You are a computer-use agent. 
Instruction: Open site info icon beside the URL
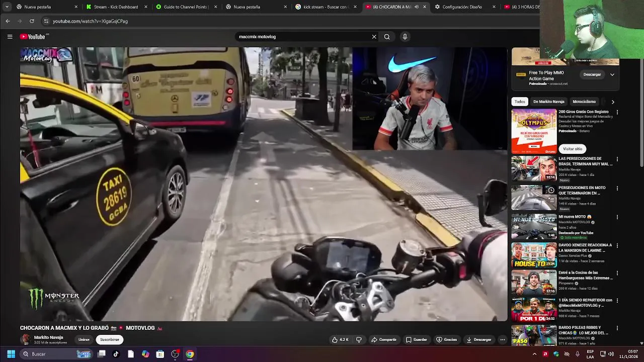click(46, 21)
